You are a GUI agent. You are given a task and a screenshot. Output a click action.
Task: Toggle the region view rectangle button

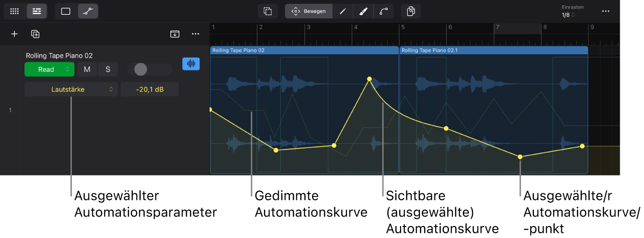click(66, 11)
